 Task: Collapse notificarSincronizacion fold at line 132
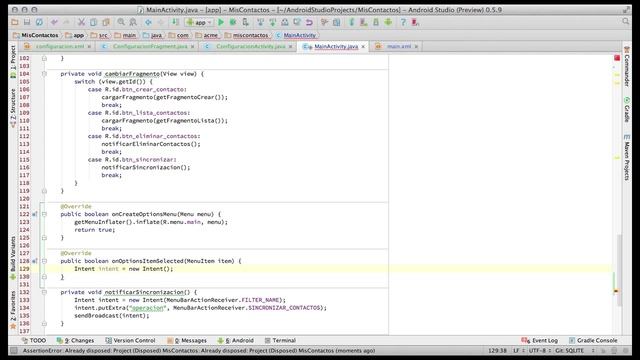coord(44,292)
